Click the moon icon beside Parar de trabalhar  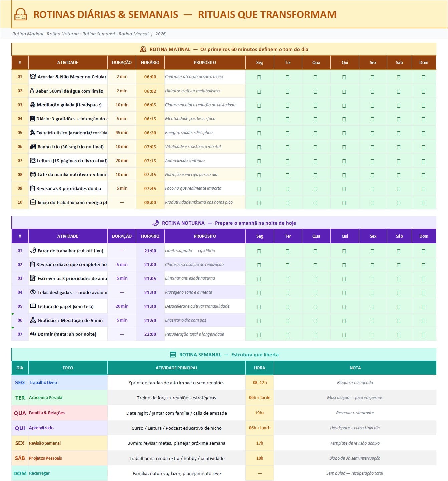click(33, 250)
